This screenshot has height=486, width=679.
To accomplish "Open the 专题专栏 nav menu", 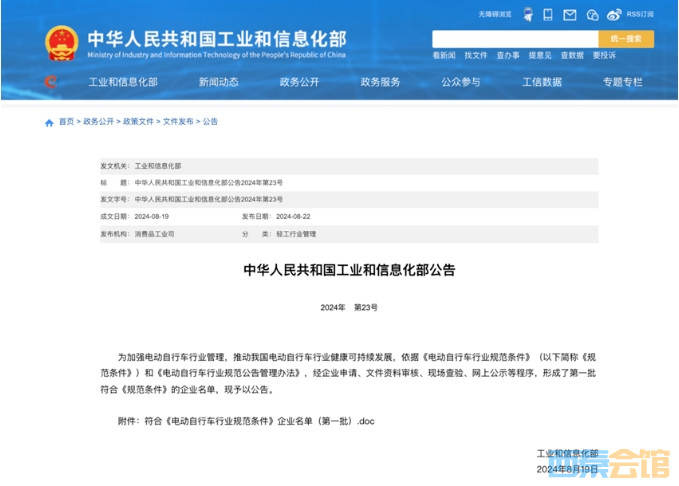I will point(623,82).
